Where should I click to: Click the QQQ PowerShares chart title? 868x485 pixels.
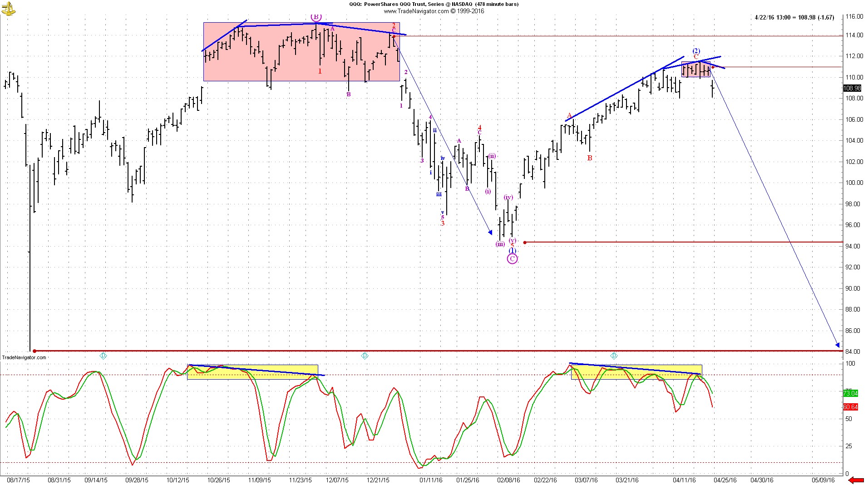(434, 4)
